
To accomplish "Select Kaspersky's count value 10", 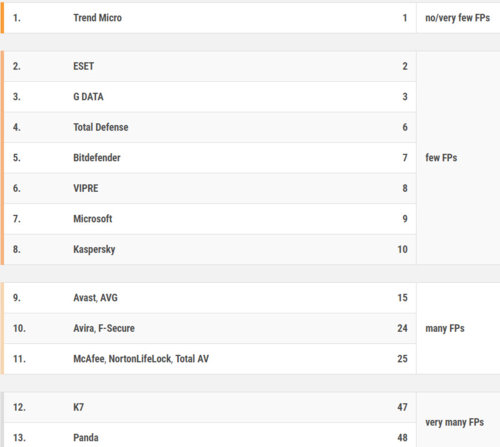I will point(402,249).
